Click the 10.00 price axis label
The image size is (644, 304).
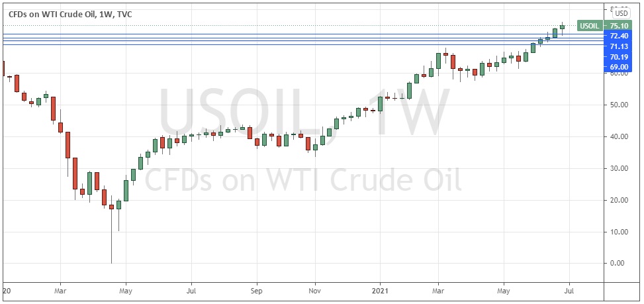pos(620,232)
